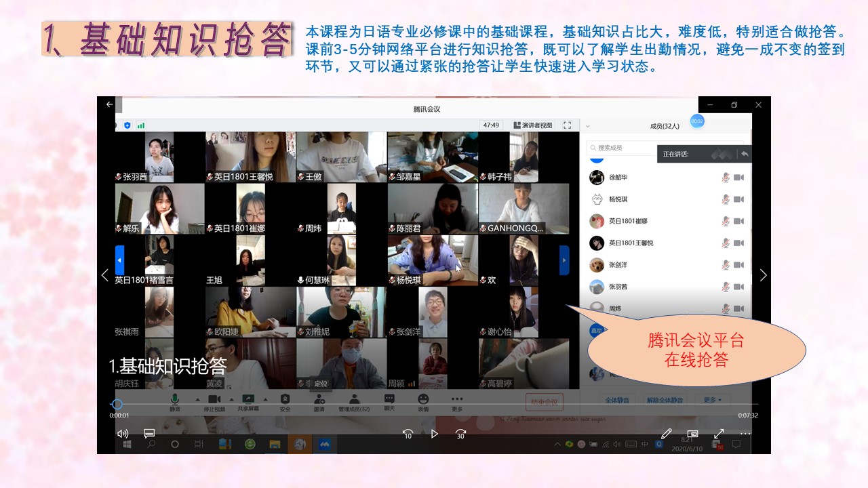
Task: Go to the next slide with right chevron
Action: pyautogui.click(x=763, y=275)
